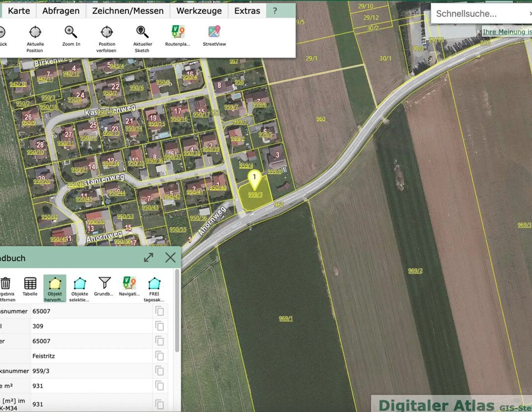Open the Grundbuch filter funnel icon

point(104,283)
